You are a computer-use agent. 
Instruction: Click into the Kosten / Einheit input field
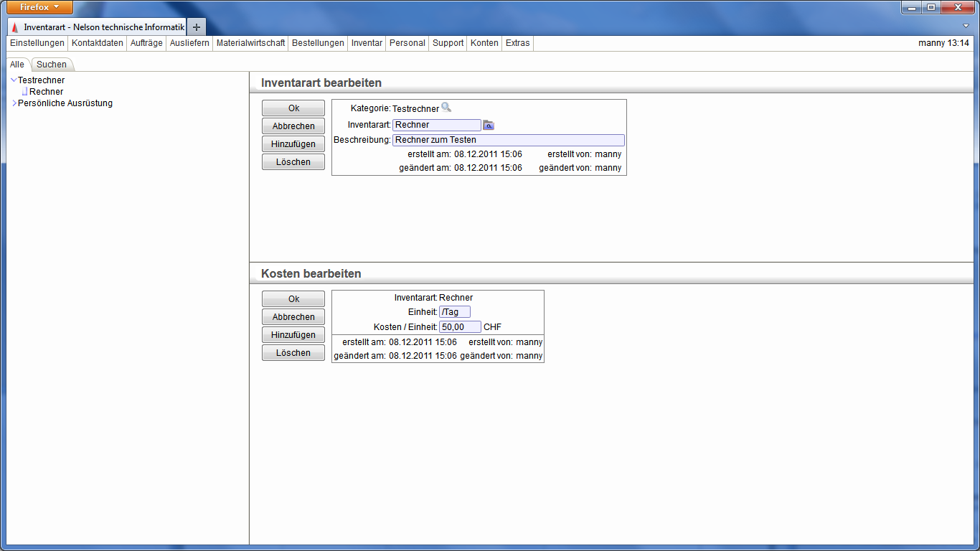pyautogui.click(x=459, y=327)
